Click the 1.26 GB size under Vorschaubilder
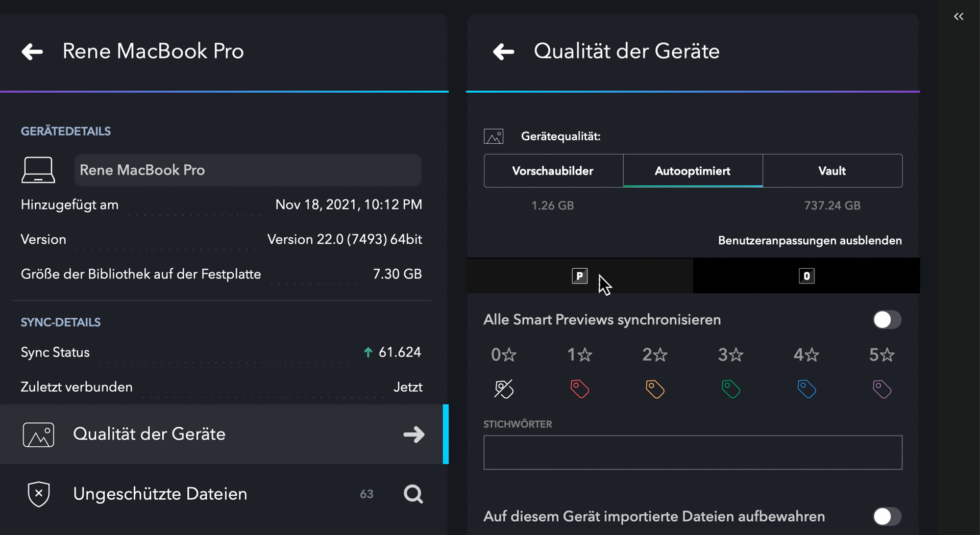 click(x=553, y=206)
